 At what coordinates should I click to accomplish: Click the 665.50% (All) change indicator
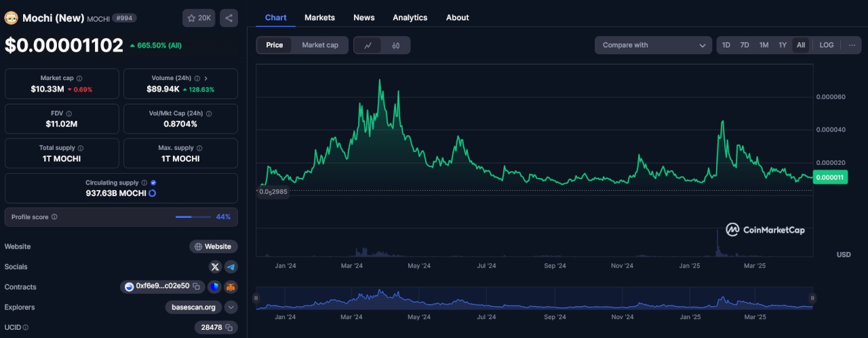155,45
